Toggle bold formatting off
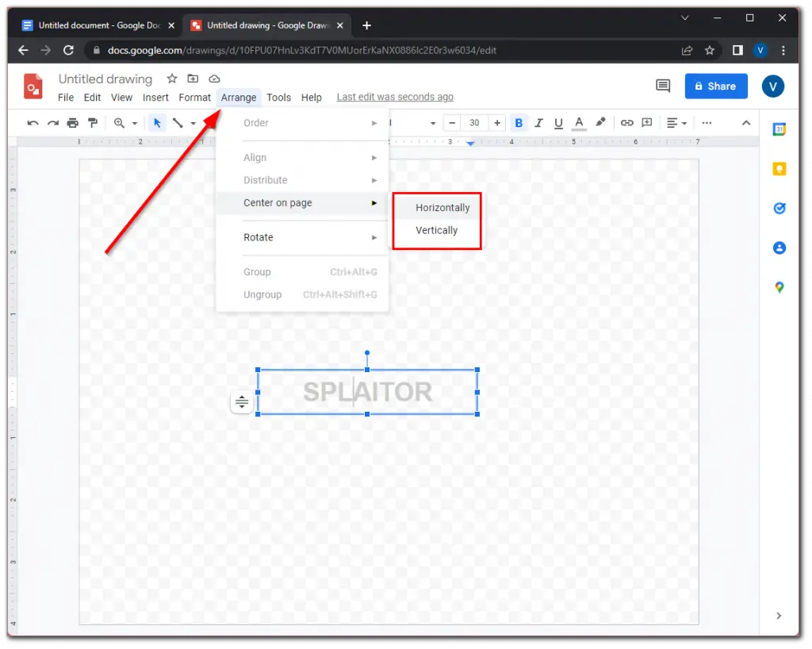The image size is (812, 649). click(518, 122)
